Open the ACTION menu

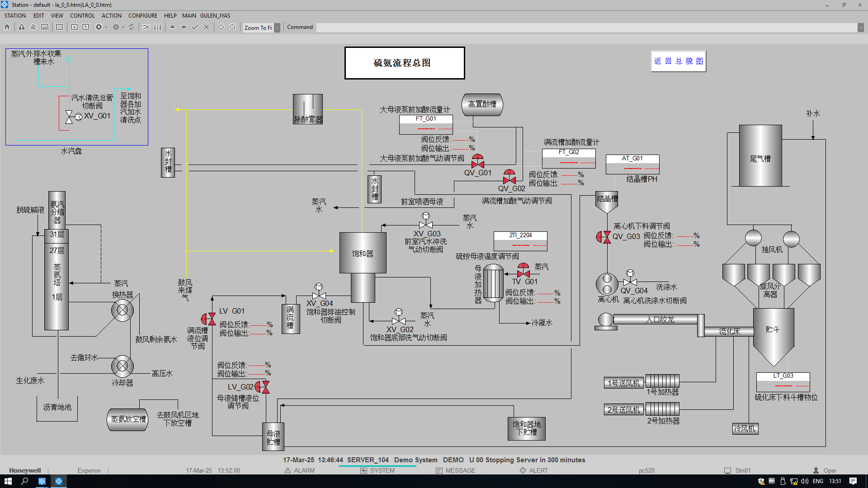click(x=112, y=15)
